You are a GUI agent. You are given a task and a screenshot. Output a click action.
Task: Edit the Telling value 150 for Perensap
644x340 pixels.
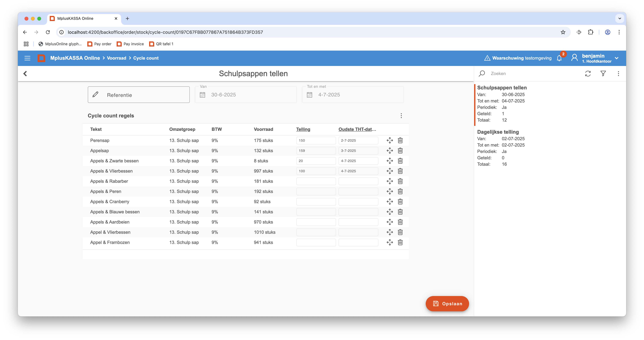pos(316,141)
